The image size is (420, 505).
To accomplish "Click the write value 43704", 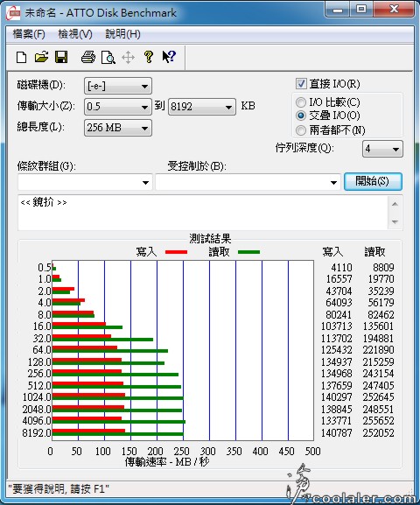I will [x=339, y=291].
